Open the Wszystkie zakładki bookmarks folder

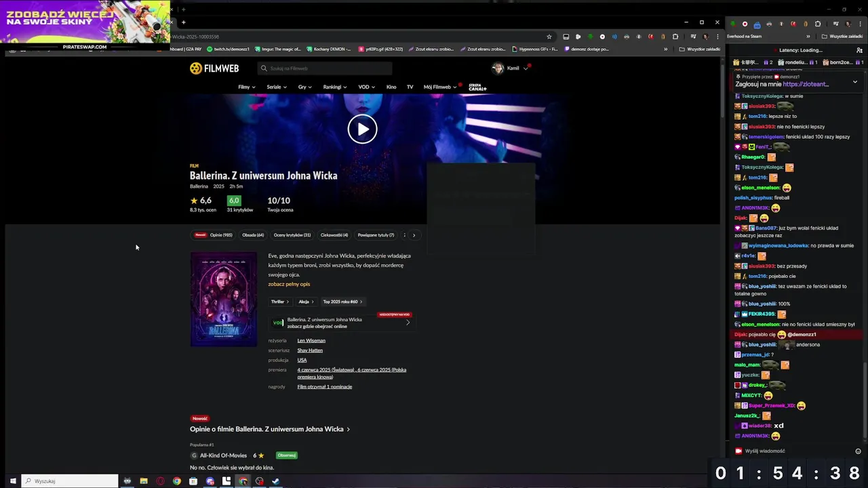[699, 49]
